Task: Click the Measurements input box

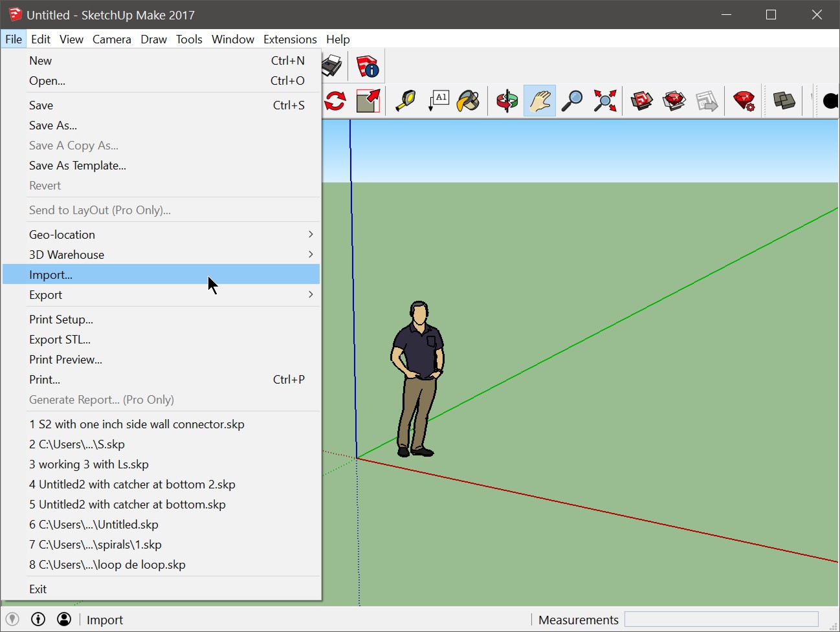Action: click(x=722, y=619)
